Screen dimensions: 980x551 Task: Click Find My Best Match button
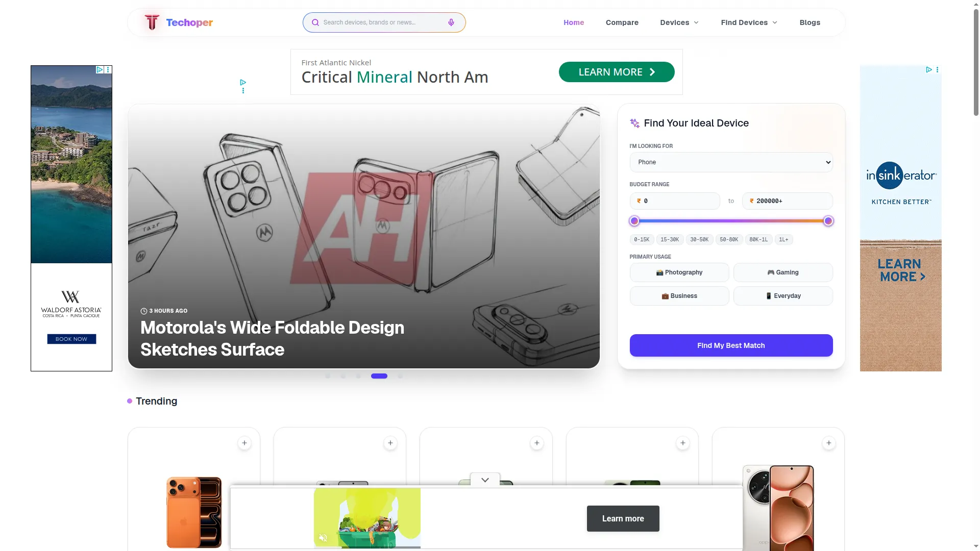tap(731, 345)
